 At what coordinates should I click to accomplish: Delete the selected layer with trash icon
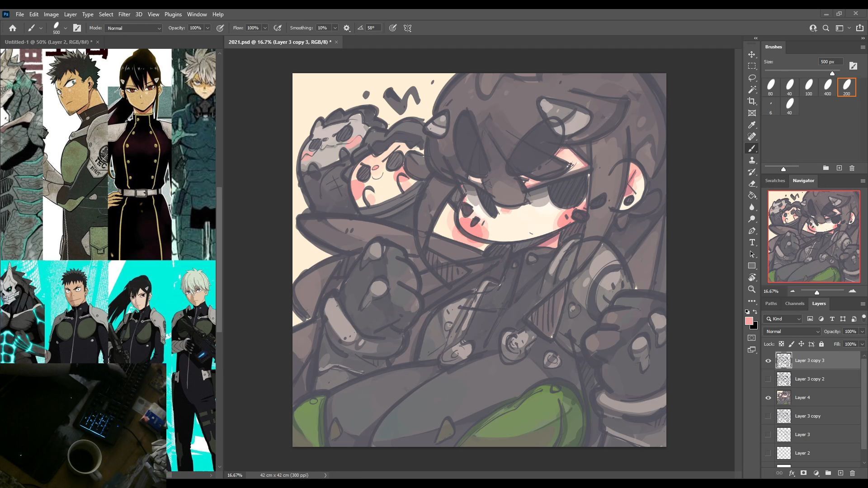(x=853, y=473)
